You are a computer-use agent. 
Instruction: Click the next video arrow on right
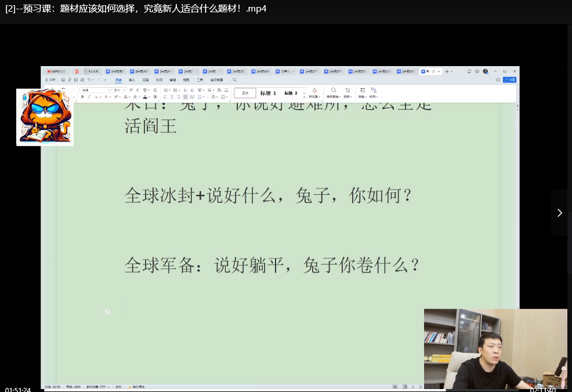(x=560, y=213)
